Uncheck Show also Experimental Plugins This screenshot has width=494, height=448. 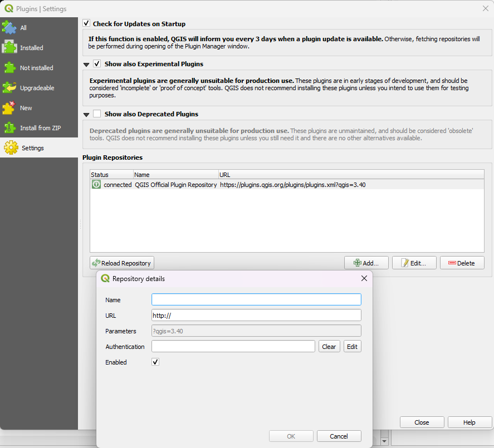pos(97,63)
